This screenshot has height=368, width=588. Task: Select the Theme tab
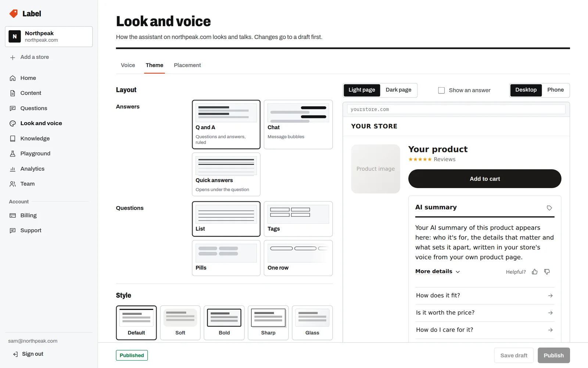(x=154, y=65)
